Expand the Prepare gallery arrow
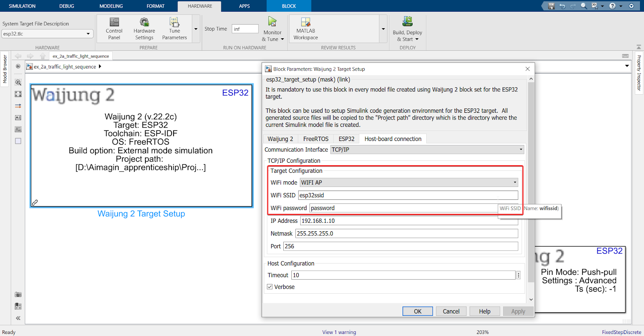644x336 pixels. pos(196,29)
